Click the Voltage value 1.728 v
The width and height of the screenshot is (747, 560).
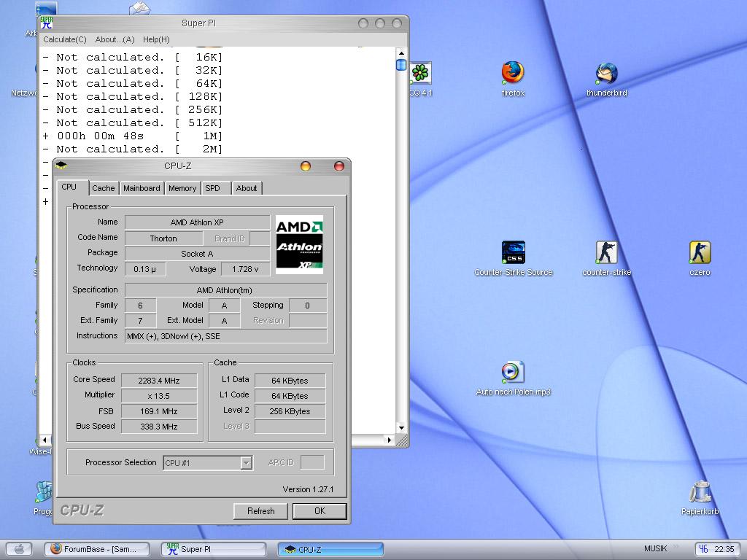tap(245, 269)
